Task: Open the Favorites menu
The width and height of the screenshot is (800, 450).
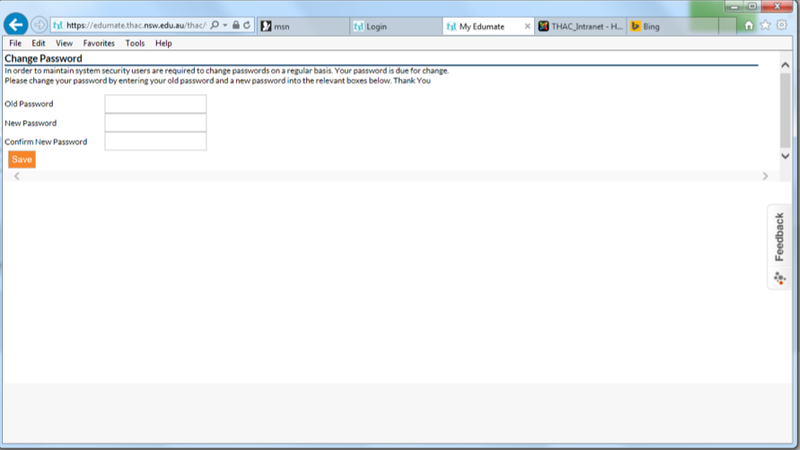Action: click(99, 43)
